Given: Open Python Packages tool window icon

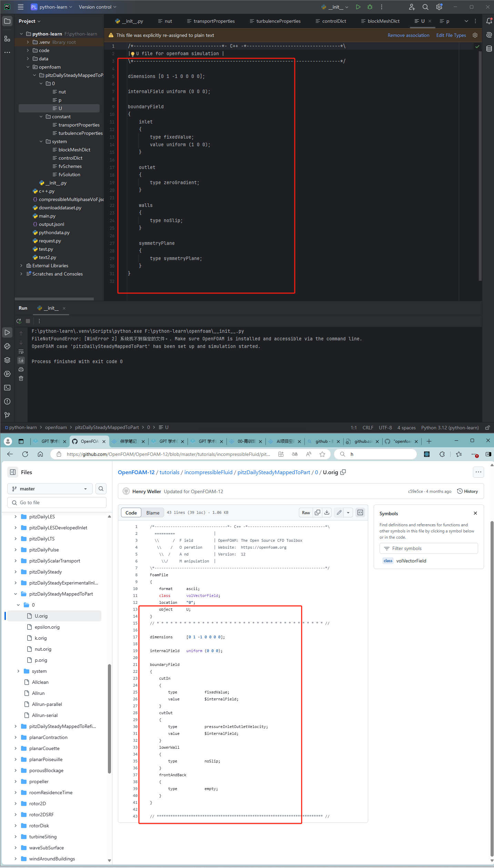Looking at the screenshot, I should tap(7, 360).
